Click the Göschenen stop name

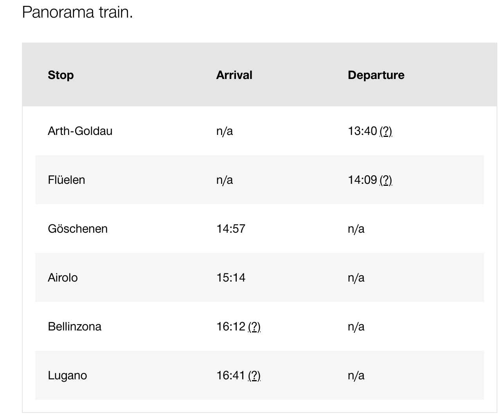click(x=78, y=229)
